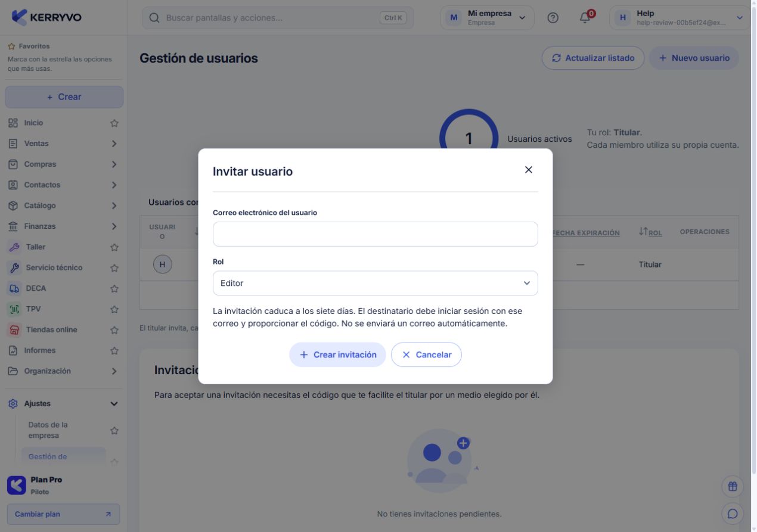The height and width of the screenshot is (532, 757).
Task: Open TPV in sidebar
Action: pyautogui.click(x=33, y=309)
